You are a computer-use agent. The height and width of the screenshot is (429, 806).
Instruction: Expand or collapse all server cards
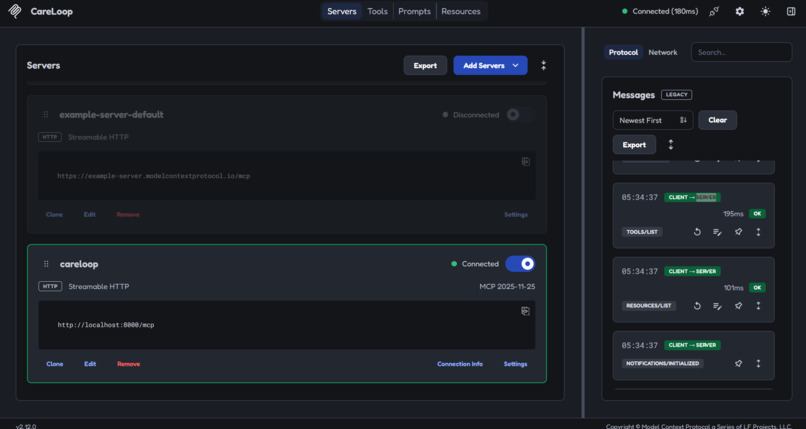pyautogui.click(x=543, y=65)
